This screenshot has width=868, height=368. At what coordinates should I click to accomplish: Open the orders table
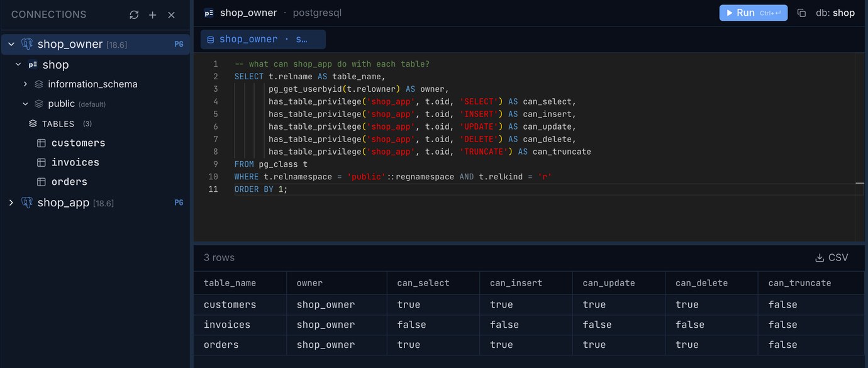point(69,182)
